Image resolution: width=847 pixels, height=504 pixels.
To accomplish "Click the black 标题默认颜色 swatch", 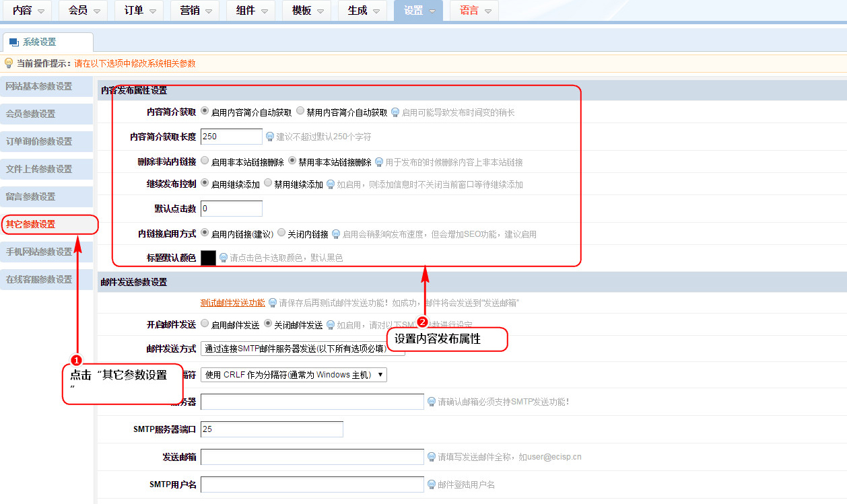I will click(x=208, y=258).
